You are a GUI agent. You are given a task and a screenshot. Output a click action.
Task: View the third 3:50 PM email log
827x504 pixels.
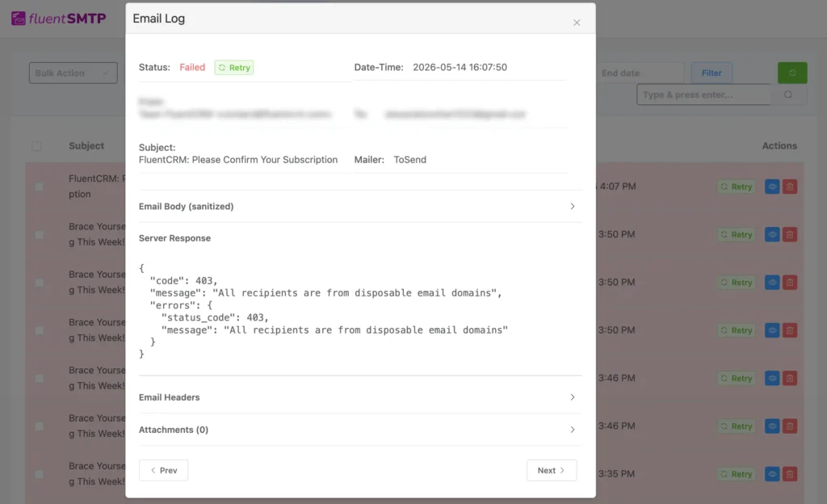coord(772,330)
